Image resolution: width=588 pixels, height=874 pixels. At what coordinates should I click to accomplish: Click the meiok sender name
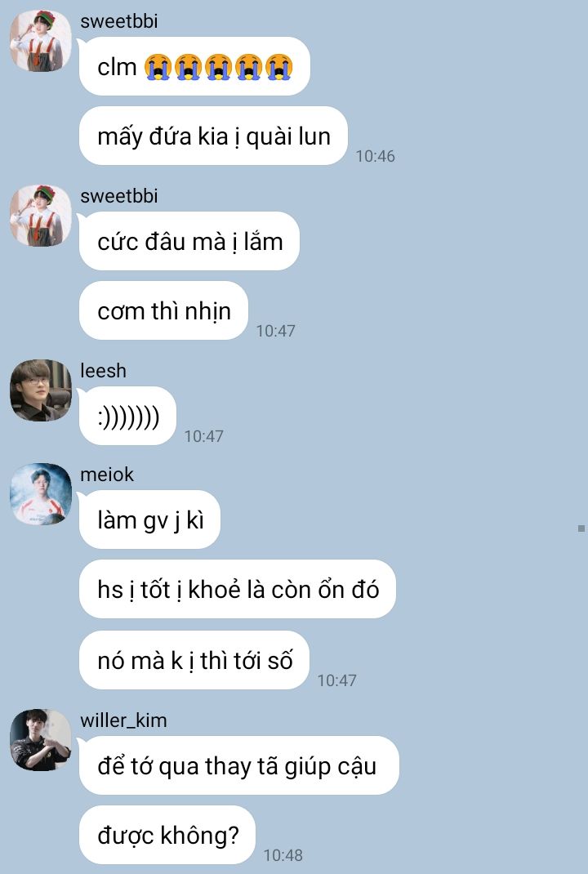(x=107, y=475)
